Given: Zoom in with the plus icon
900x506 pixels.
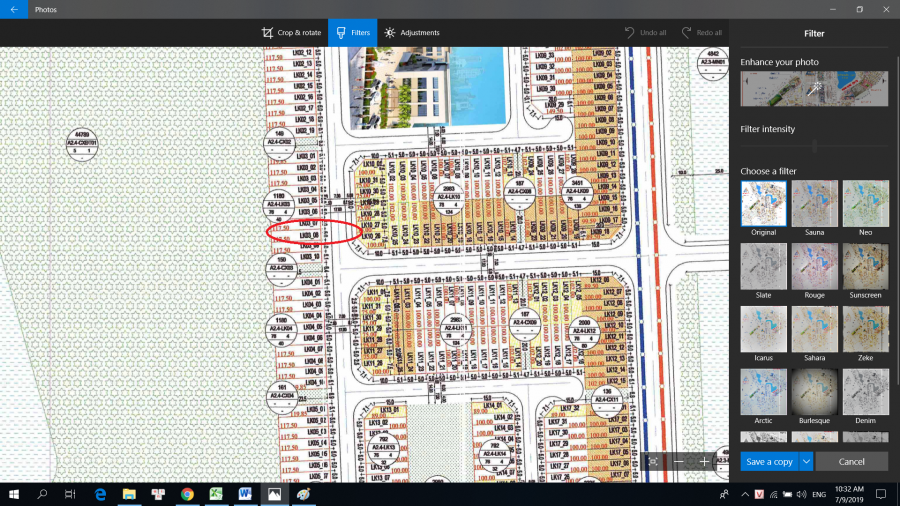Looking at the screenshot, I should 705,462.
